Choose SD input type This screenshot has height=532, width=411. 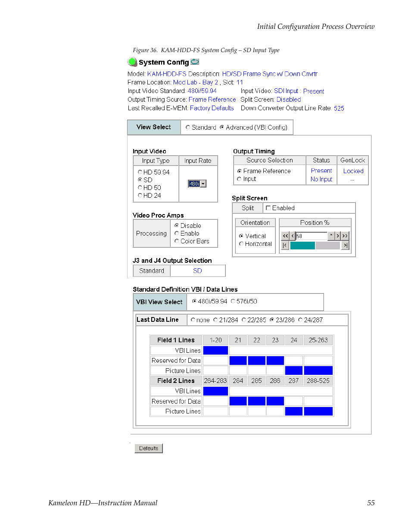(x=140, y=180)
